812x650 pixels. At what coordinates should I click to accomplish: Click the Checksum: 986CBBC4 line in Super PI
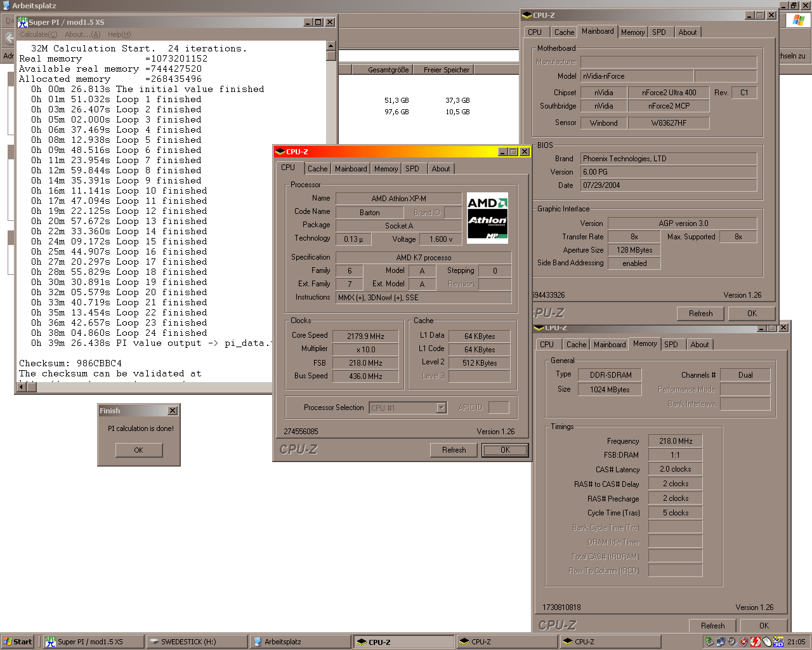click(x=70, y=364)
